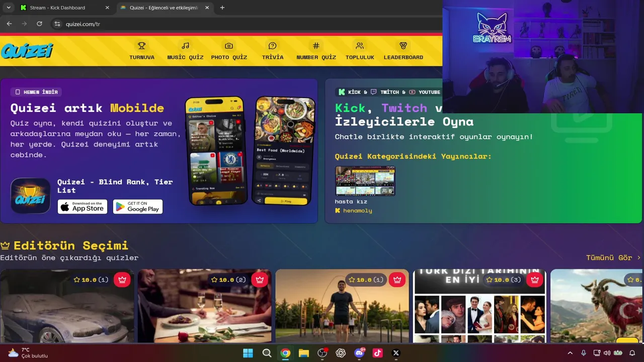
Task: Go back in browser history
Action: pos(9,24)
